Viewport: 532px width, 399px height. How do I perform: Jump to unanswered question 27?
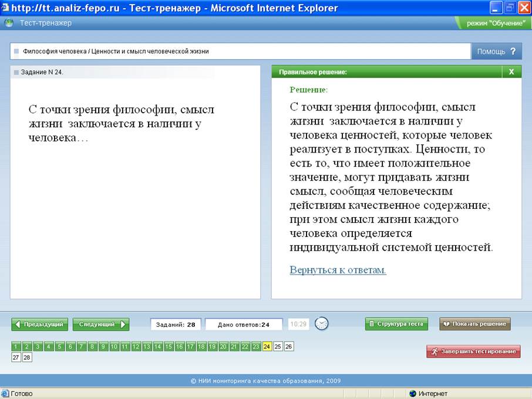16,357
